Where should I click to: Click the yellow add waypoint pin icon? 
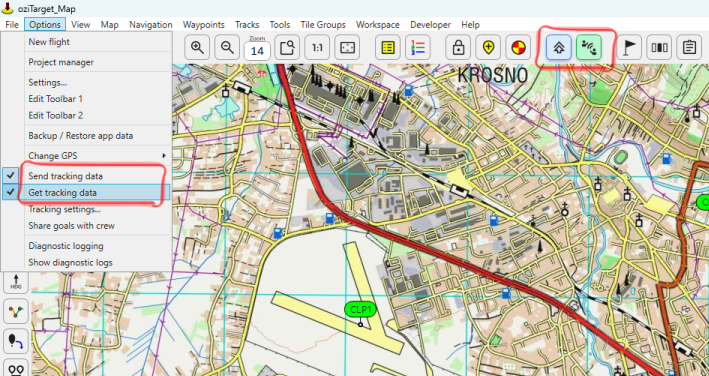pyautogui.click(x=488, y=47)
